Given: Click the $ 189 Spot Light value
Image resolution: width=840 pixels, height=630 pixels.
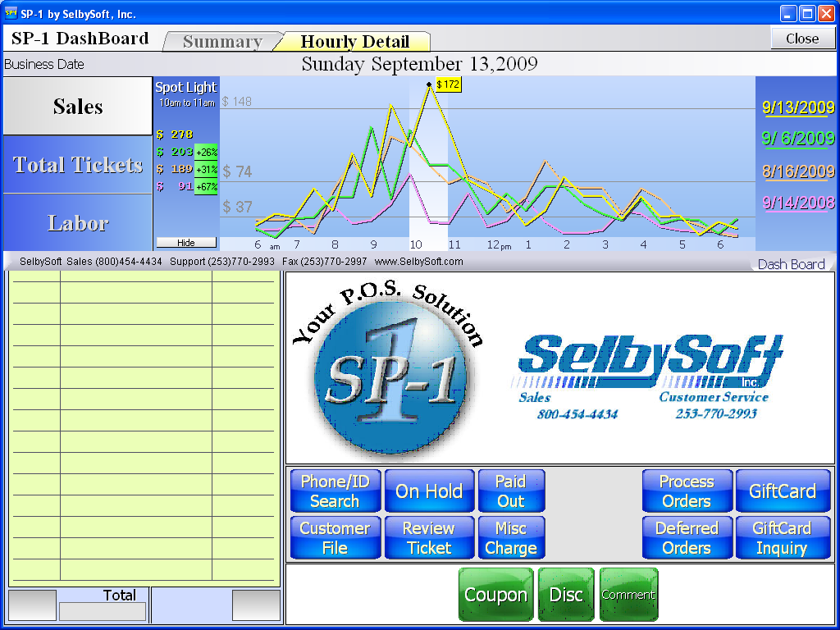Looking at the screenshot, I should (175, 169).
